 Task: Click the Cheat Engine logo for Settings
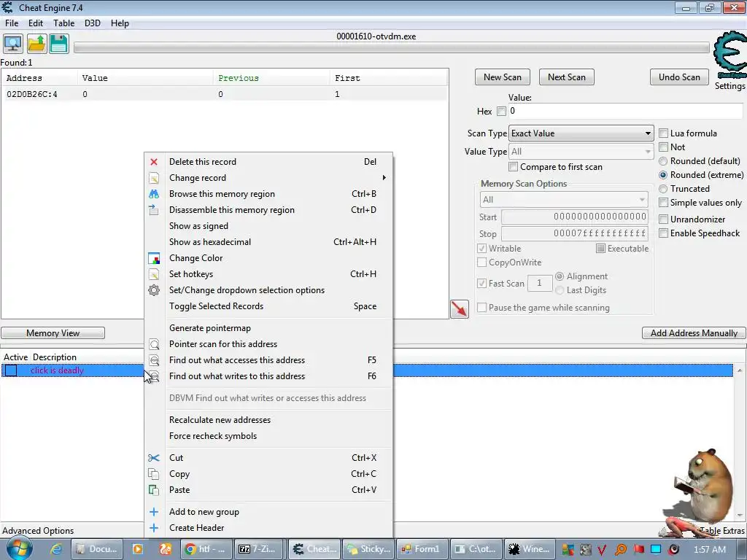[x=729, y=55]
